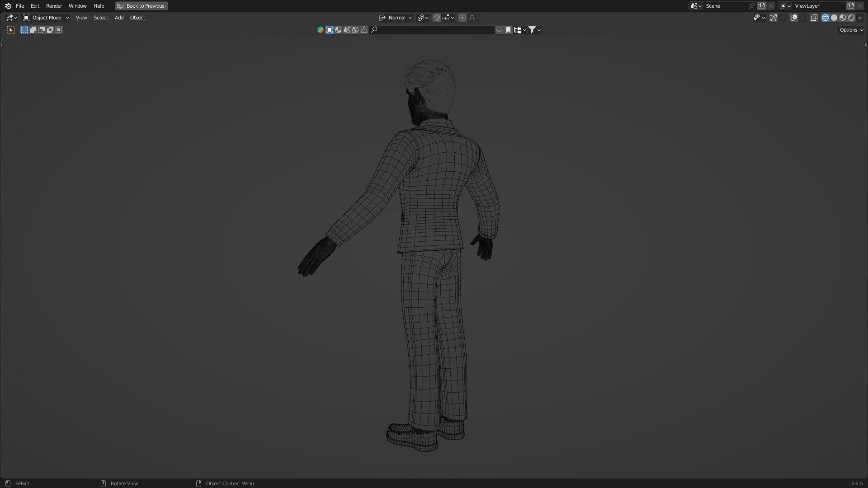Switch to wireframe shading
This screenshot has width=868, height=488.
[826, 18]
